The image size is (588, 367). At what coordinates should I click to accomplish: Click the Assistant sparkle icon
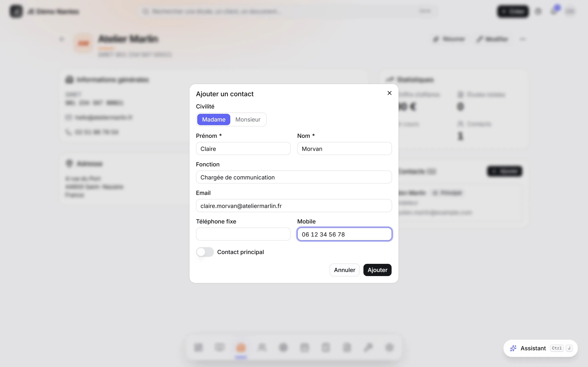(x=513, y=348)
